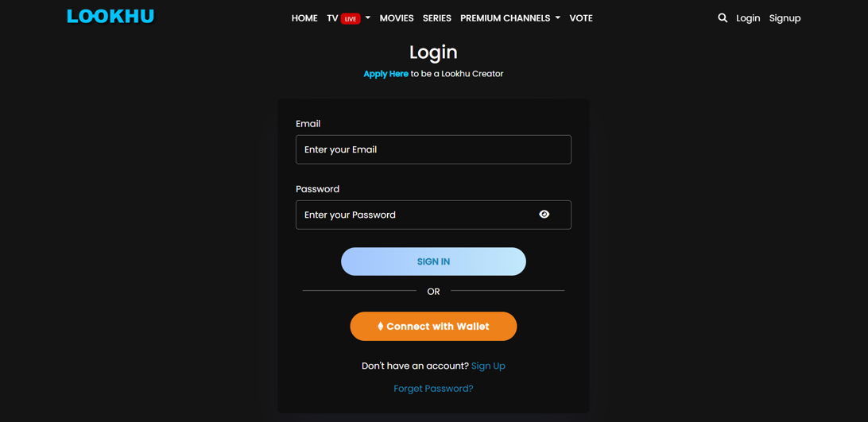Open the VOTE menu item
868x422 pixels.
click(x=581, y=18)
